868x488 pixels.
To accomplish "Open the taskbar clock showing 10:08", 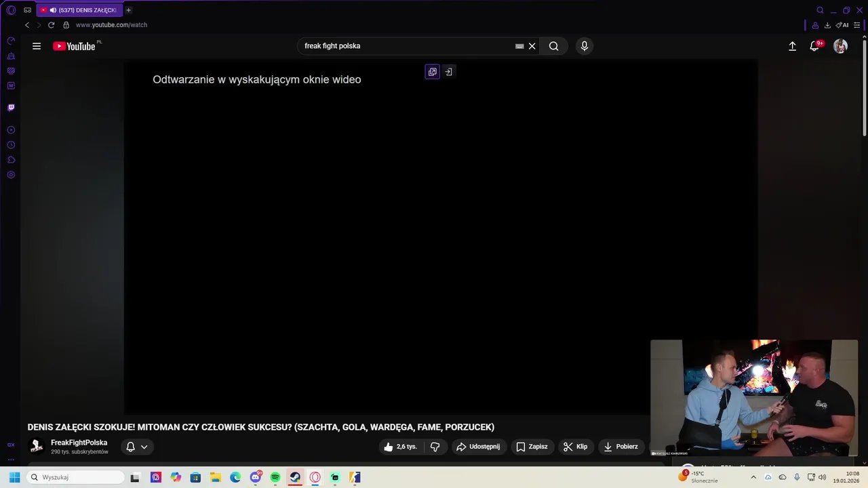I will click(x=846, y=477).
